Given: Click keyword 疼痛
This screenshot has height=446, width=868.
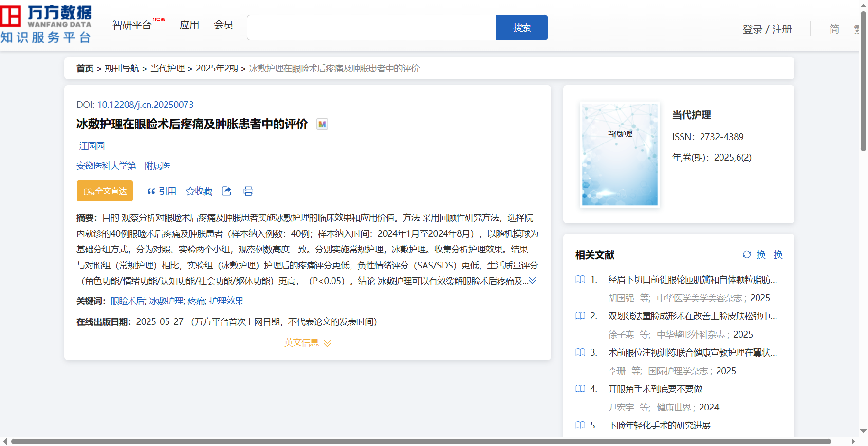Looking at the screenshot, I should pos(196,301).
